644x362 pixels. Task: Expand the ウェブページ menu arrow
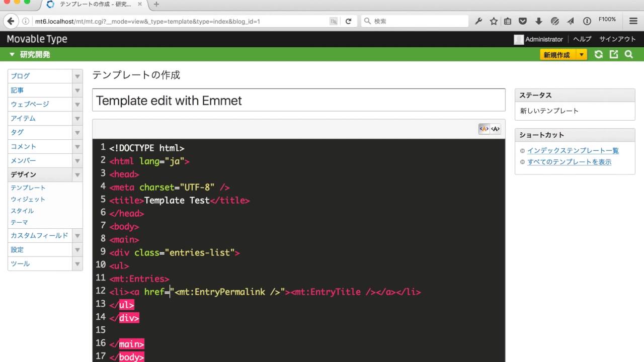click(x=77, y=105)
